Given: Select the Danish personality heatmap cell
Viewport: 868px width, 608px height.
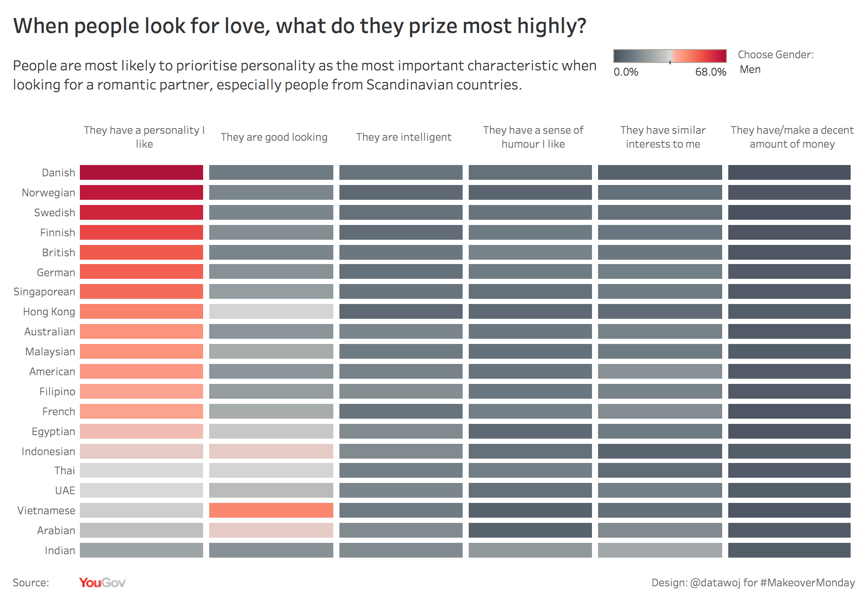Looking at the screenshot, I should click(x=141, y=172).
